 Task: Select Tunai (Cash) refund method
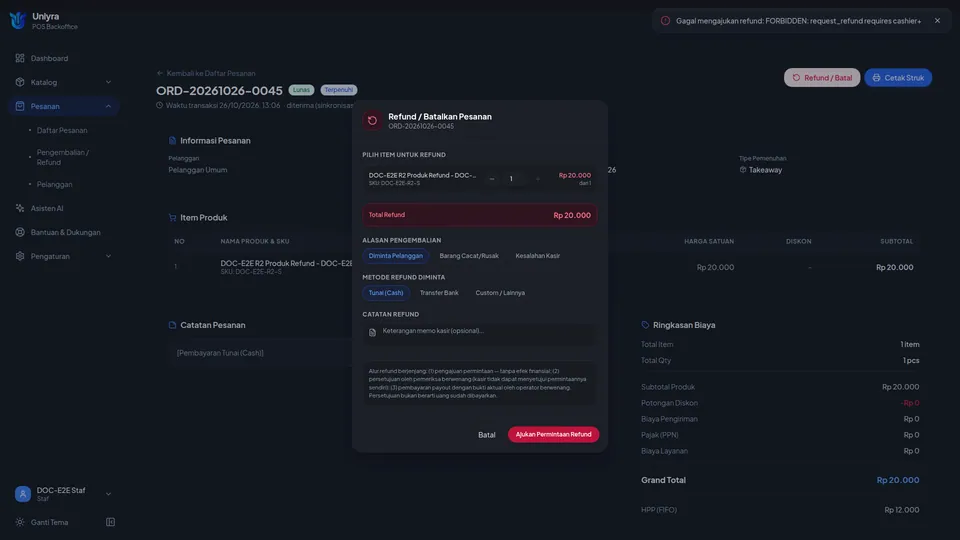click(x=386, y=293)
